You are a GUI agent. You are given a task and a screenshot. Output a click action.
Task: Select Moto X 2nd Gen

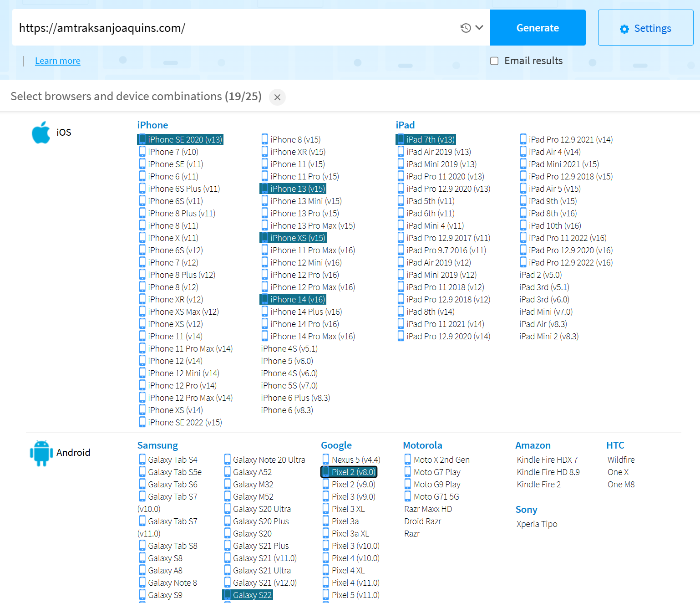click(437, 460)
